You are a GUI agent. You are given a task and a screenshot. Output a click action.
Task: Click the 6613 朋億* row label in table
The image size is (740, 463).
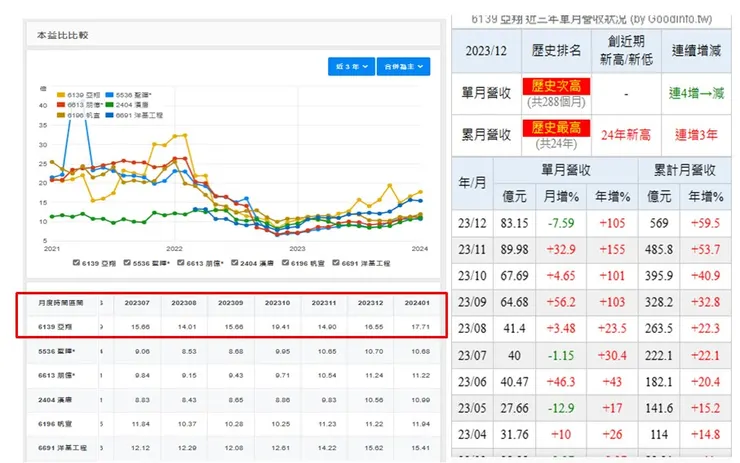[57, 375]
